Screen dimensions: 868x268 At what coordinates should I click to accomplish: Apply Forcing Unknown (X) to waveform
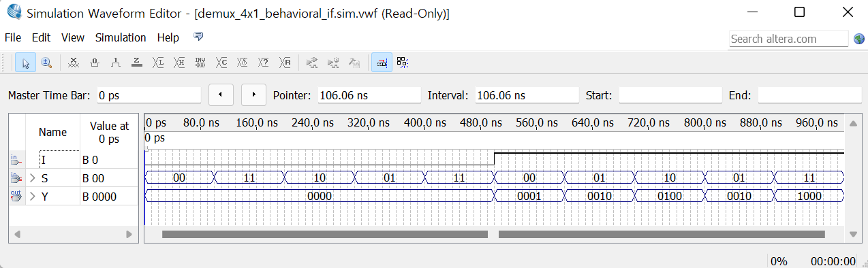coord(74,63)
